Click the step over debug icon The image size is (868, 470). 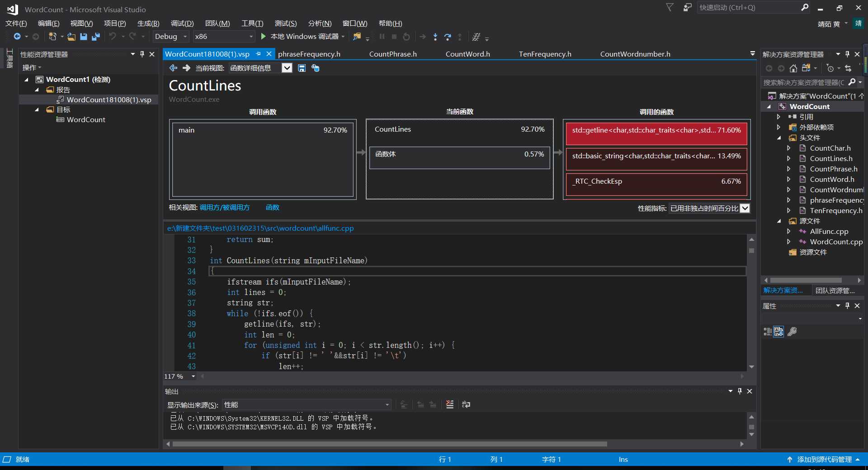click(448, 37)
